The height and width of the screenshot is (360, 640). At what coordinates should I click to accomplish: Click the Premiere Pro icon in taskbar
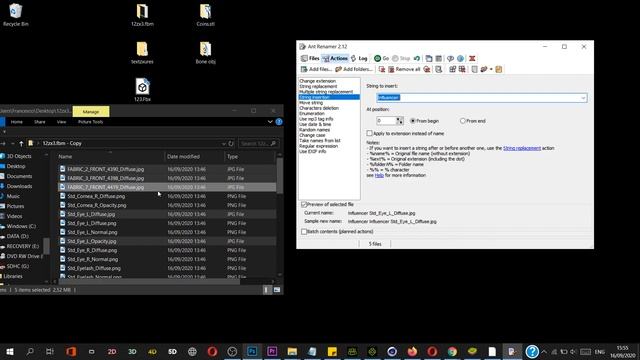click(272, 351)
